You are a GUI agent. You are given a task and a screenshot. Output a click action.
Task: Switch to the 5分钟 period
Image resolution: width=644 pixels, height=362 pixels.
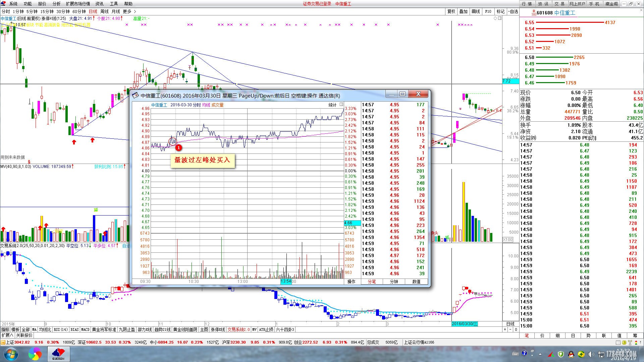[32, 11]
